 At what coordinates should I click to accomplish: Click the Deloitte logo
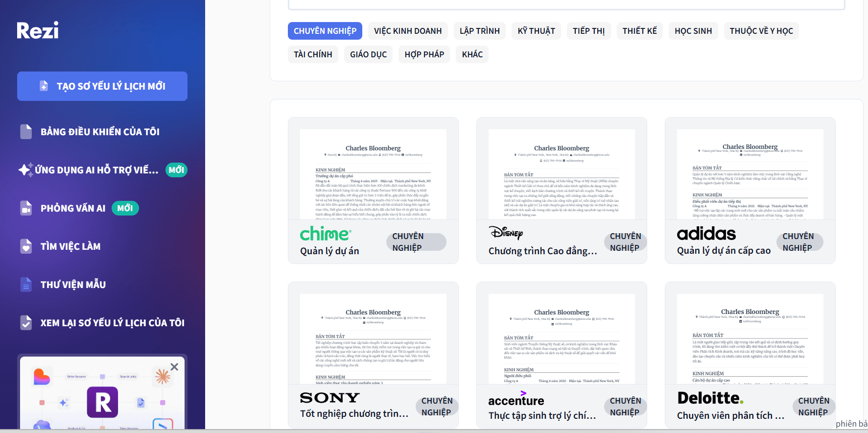[710, 398]
